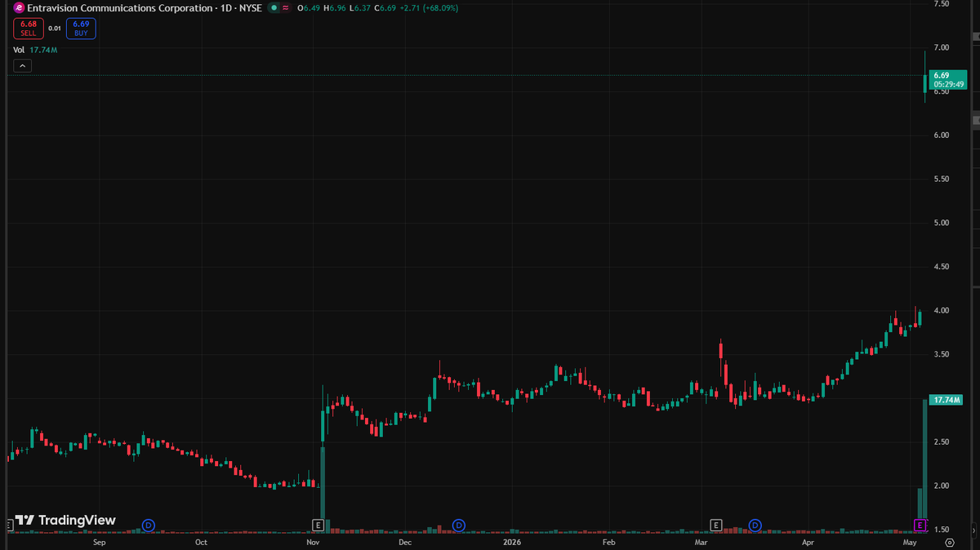Viewport: 980px width, 550px height.
Task: Click the Apr label on time axis
Action: pyautogui.click(x=808, y=542)
